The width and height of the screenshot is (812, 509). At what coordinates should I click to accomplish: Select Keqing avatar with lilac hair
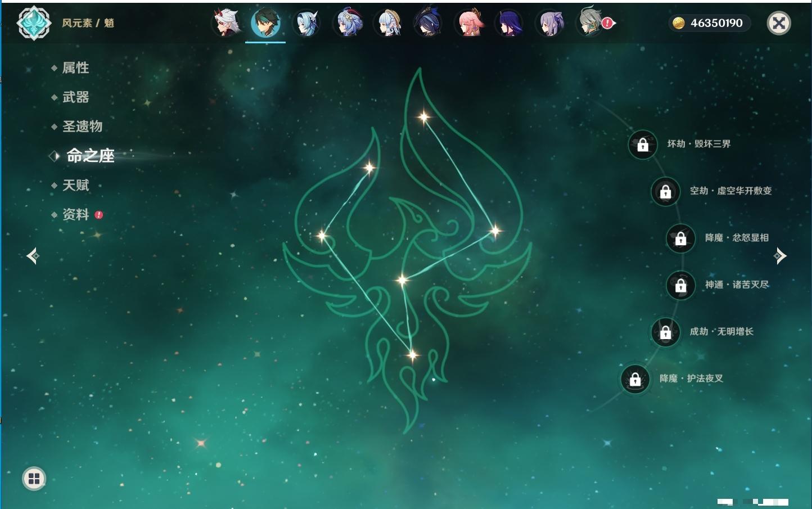point(550,23)
